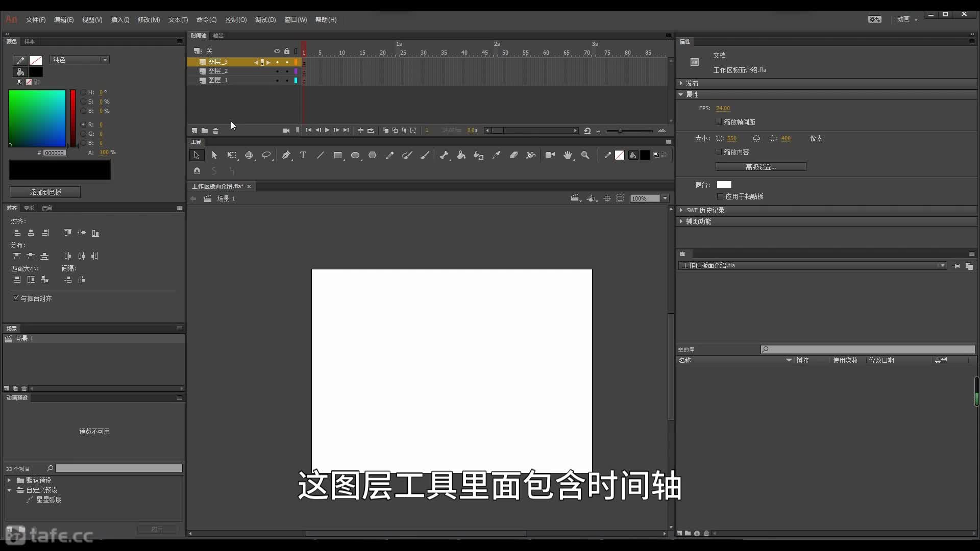Screen dimensions: 980x551
Task: Select the Pencil tool
Action: tap(390, 155)
